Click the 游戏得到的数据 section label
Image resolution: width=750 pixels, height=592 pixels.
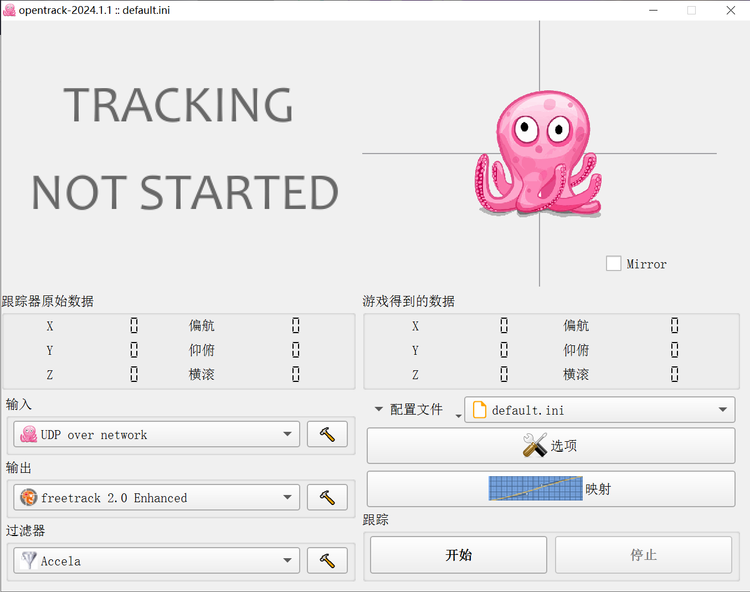tap(408, 301)
